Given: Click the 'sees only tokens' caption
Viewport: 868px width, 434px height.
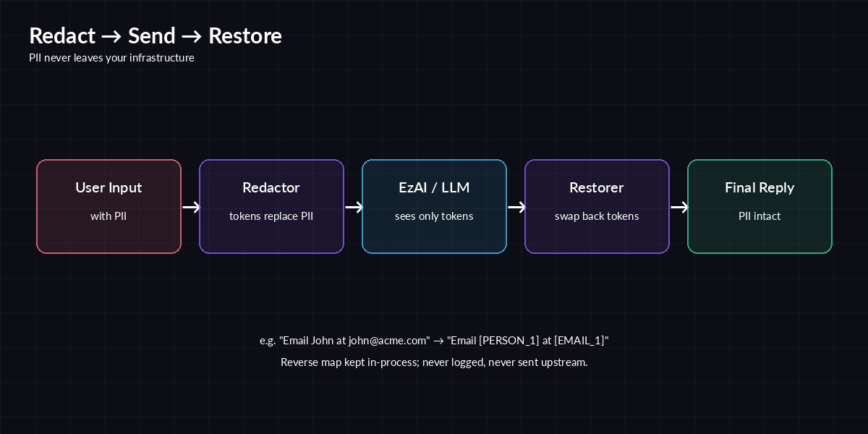Looking at the screenshot, I should [x=434, y=216].
